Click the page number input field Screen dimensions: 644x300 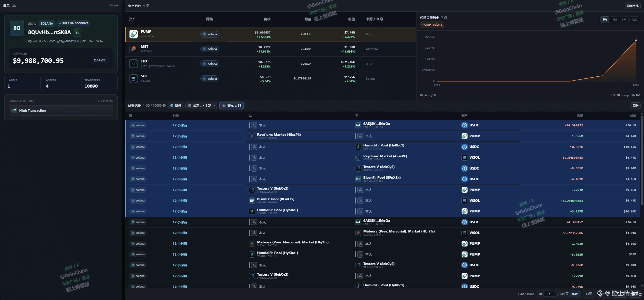[x=550, y=294]
